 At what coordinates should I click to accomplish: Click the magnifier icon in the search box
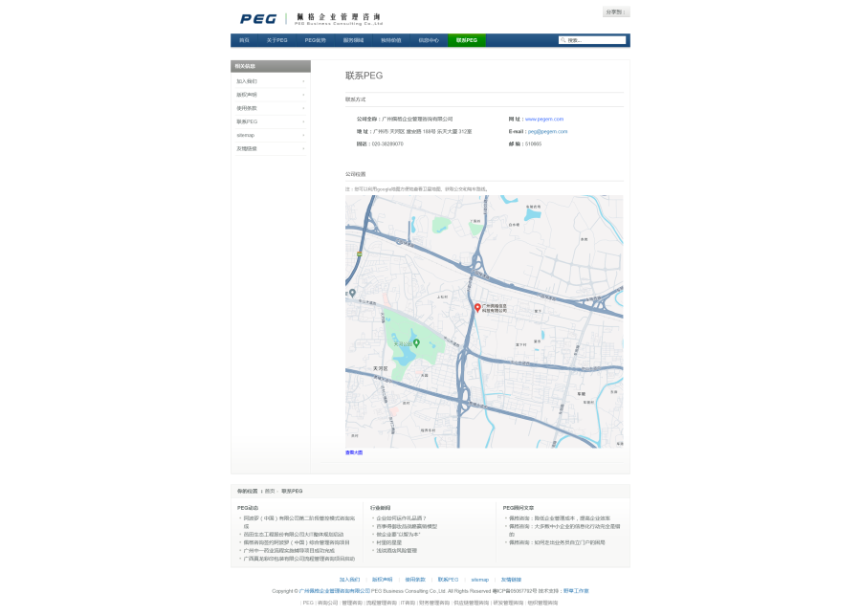tap(563, 40)
